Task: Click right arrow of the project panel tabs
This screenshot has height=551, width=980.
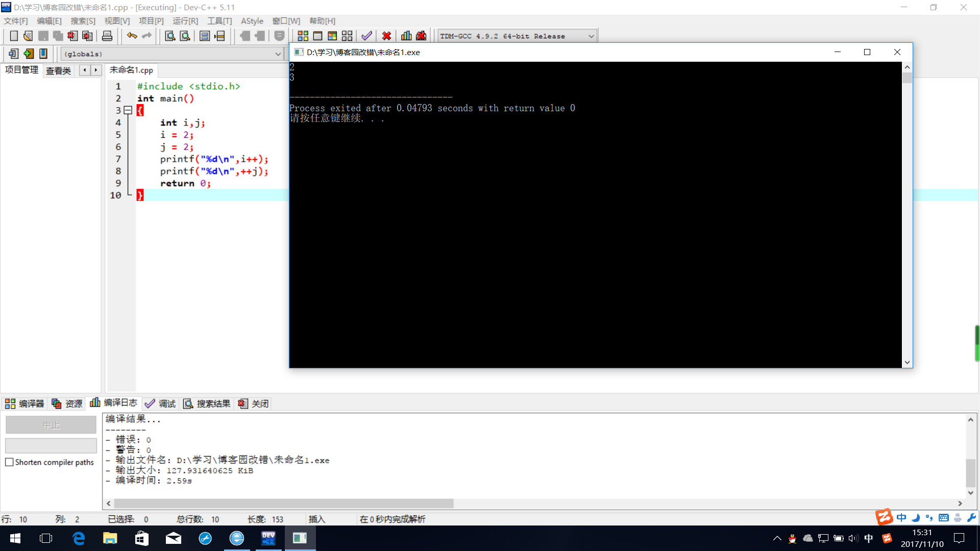Action: 96,70
